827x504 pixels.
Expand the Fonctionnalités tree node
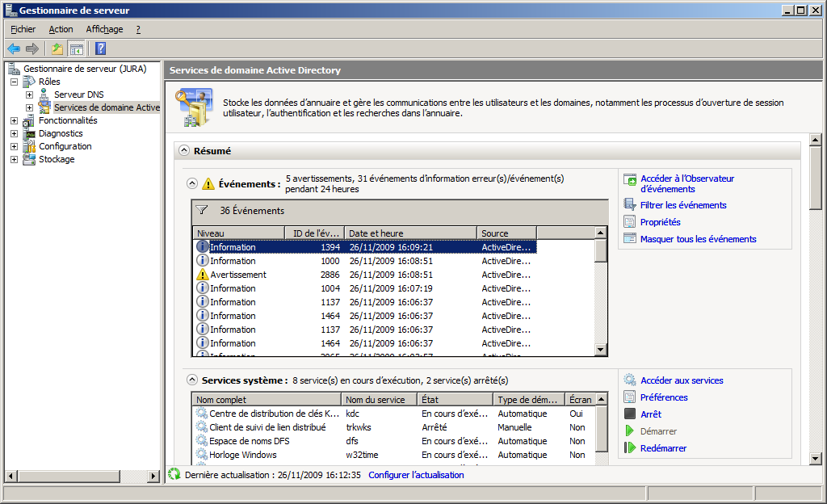pos(14,120)
